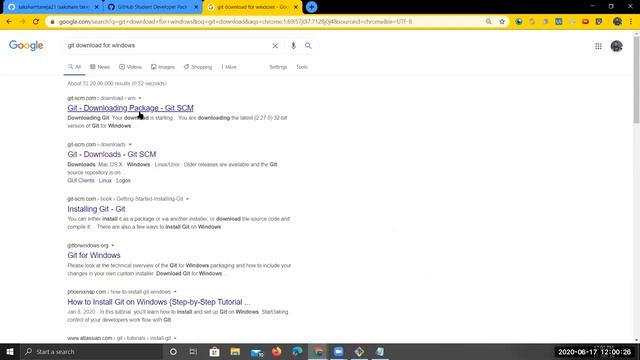Expand dropdown arrow beside phoenixnap.com result
This screenshot has width=640, height=360.
click(175, 292)
